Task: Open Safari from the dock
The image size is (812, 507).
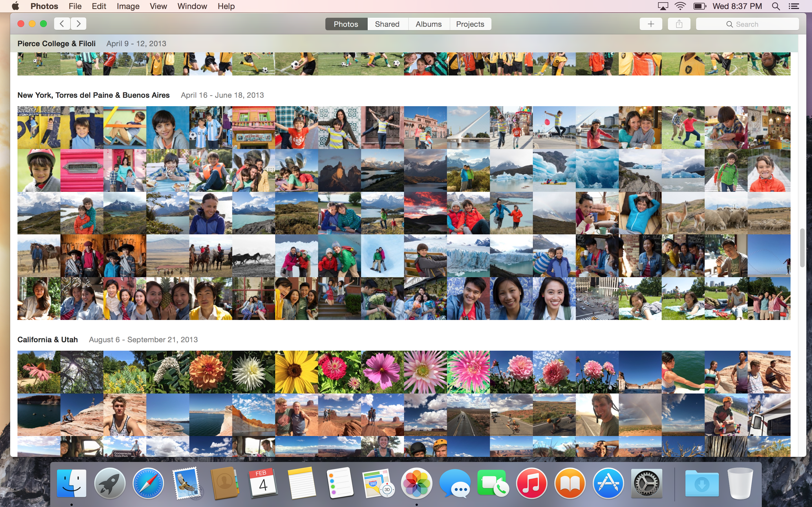Action: click(148, 483)
